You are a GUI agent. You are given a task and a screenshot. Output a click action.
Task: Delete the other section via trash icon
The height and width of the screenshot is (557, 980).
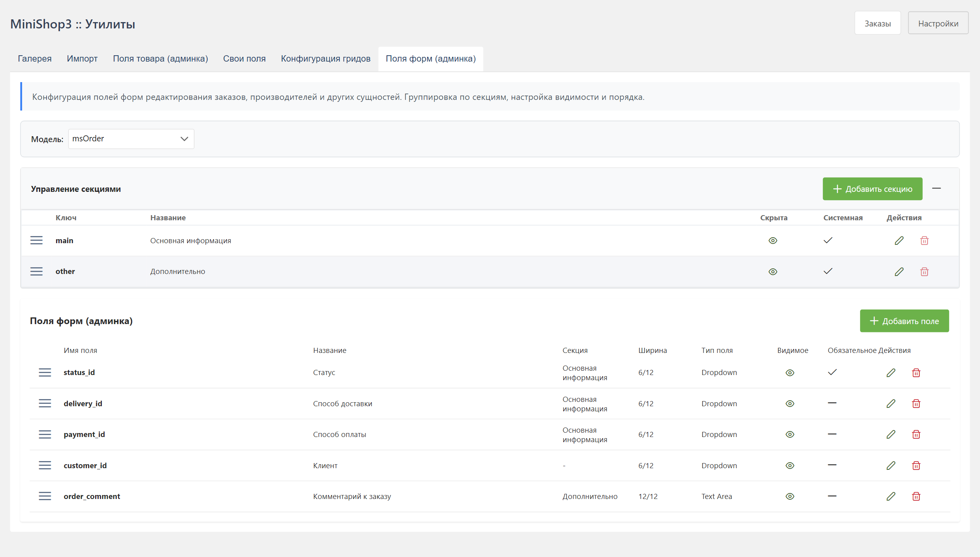pyautogui.click(x=924, y=272)
